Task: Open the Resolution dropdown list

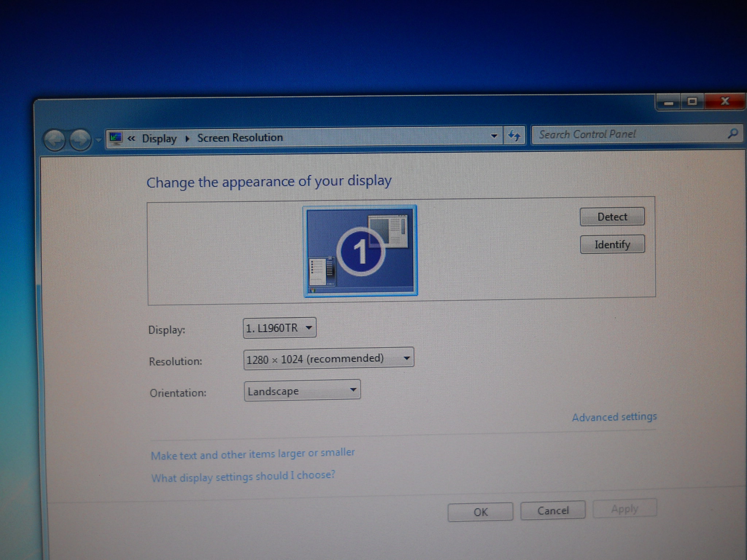Action: [328, 359]
